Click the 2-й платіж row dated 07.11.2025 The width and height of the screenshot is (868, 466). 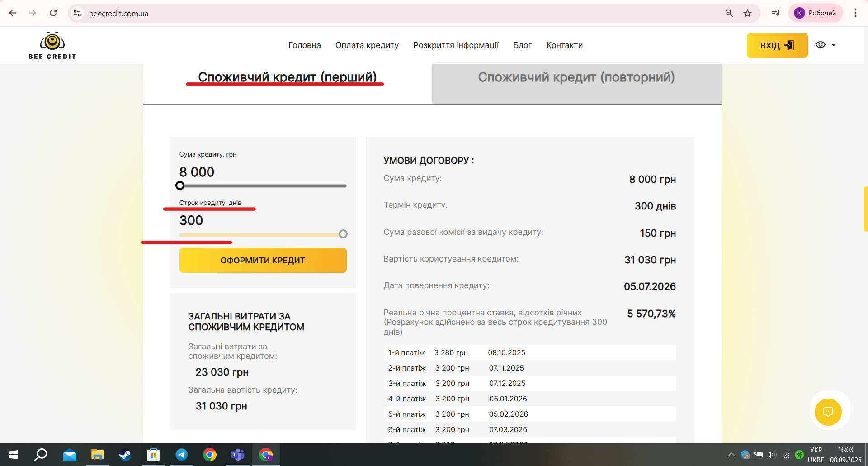530,368
